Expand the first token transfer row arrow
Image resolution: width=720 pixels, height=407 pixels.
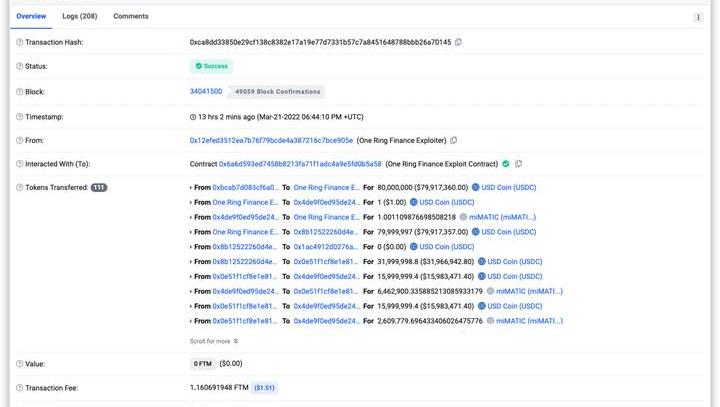click(x=192, y=187)
